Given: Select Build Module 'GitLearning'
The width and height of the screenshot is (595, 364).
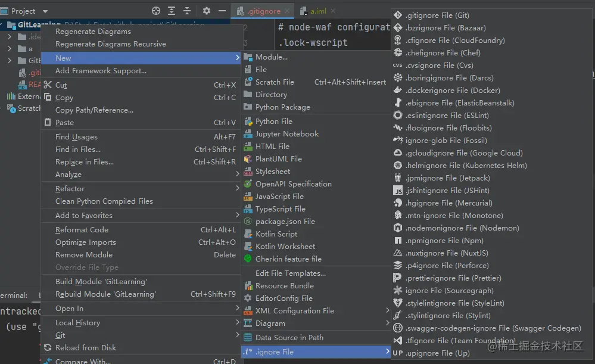Looking at the screenshot, I should 141,282.
